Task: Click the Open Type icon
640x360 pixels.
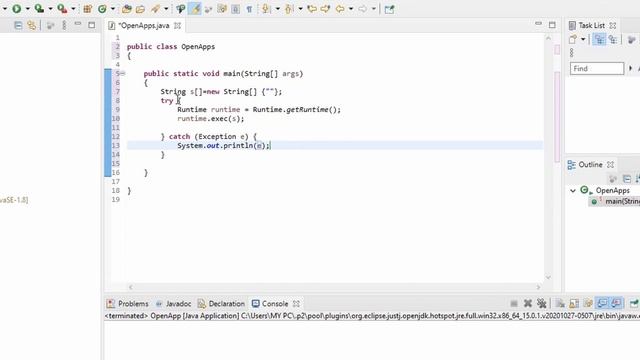Action: (x=127, y=9)
